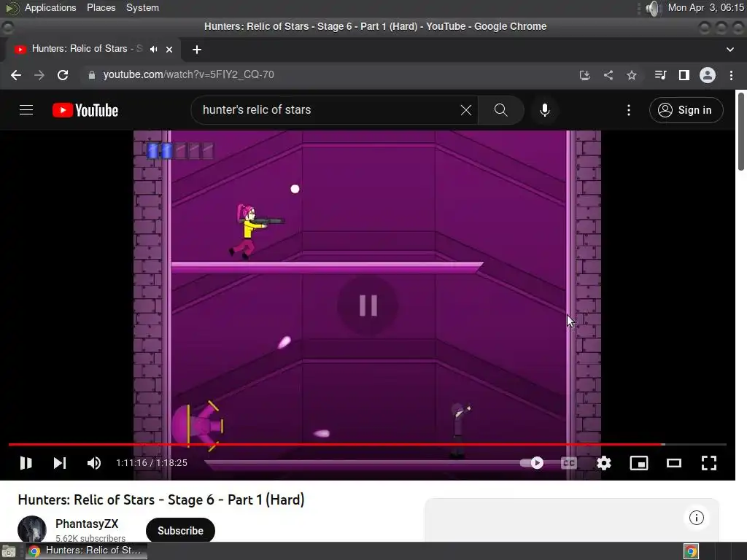View site information lock icon
Viewport: 747px width, 560px height.
(x=91, y=75)
